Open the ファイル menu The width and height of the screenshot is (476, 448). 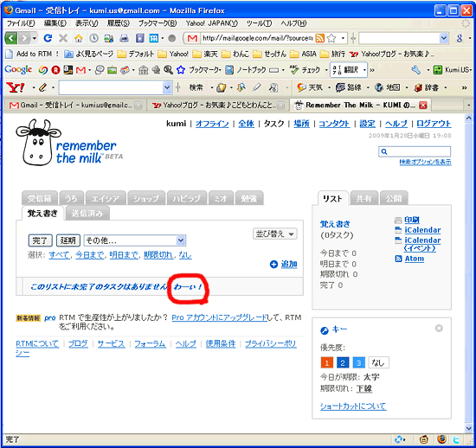coord(21,23)
